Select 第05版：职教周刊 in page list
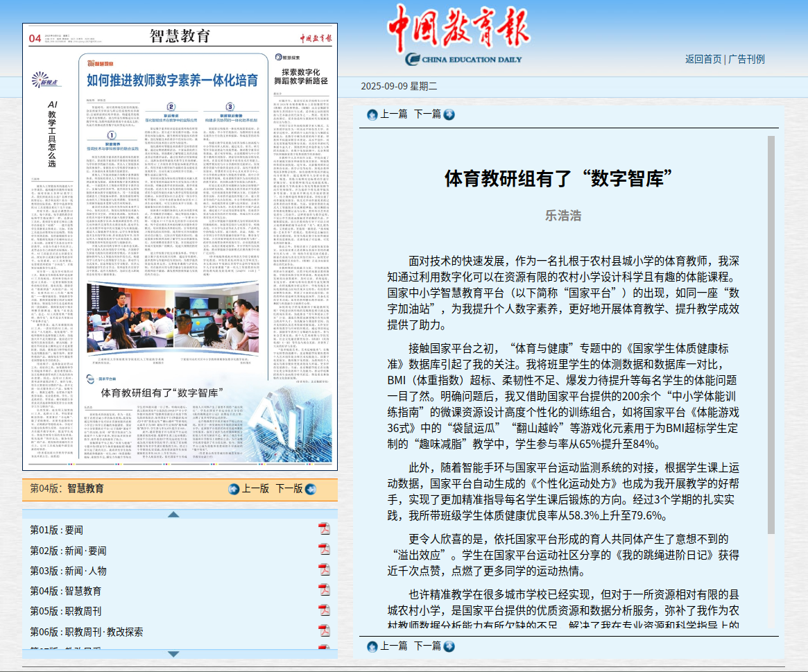The width and height of the screenshot is (808, 672). (65, 611)
